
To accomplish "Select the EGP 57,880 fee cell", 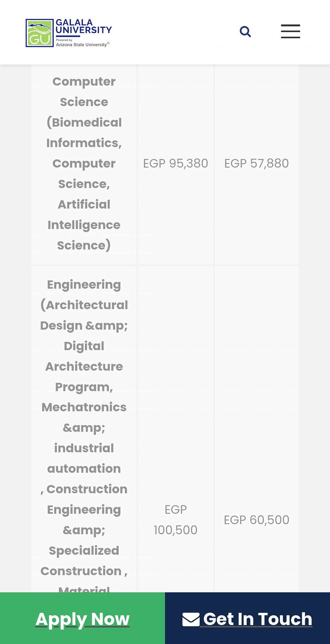I will coord(256,164).
